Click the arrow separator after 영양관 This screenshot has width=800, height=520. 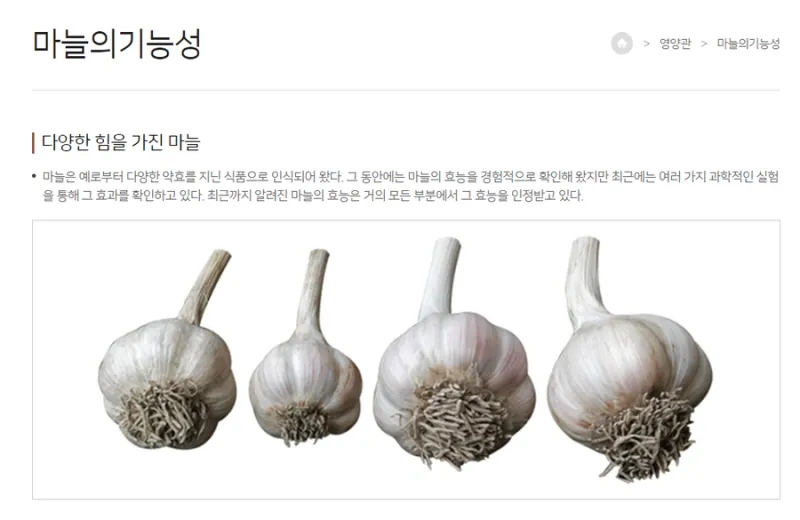point(704,44)
